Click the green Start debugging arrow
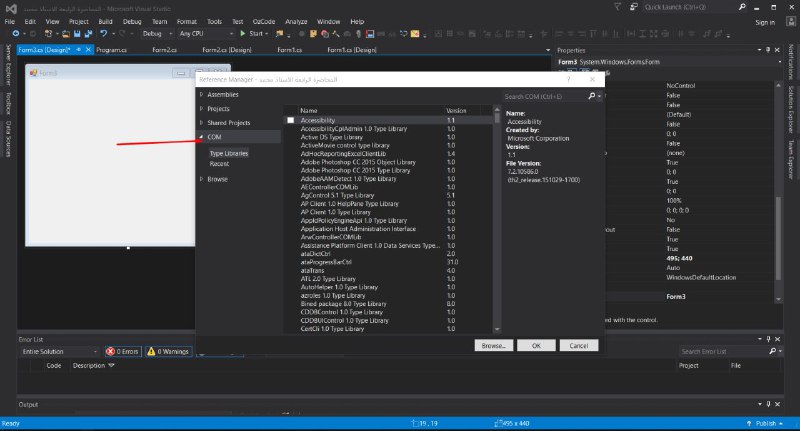 243,34
